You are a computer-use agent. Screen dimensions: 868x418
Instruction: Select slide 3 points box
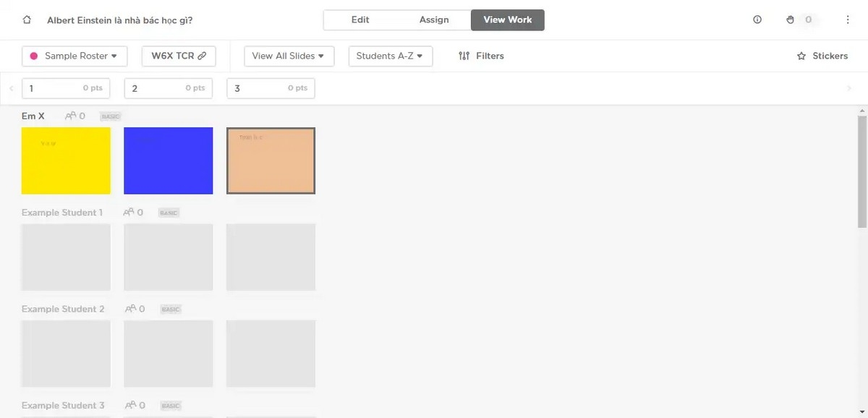tap(271, 88)
